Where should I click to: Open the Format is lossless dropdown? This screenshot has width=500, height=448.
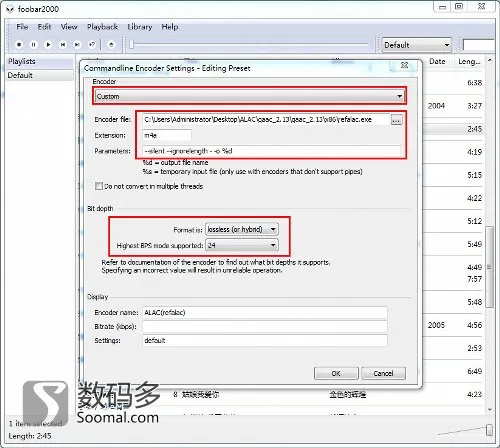(x=242, y=229)
